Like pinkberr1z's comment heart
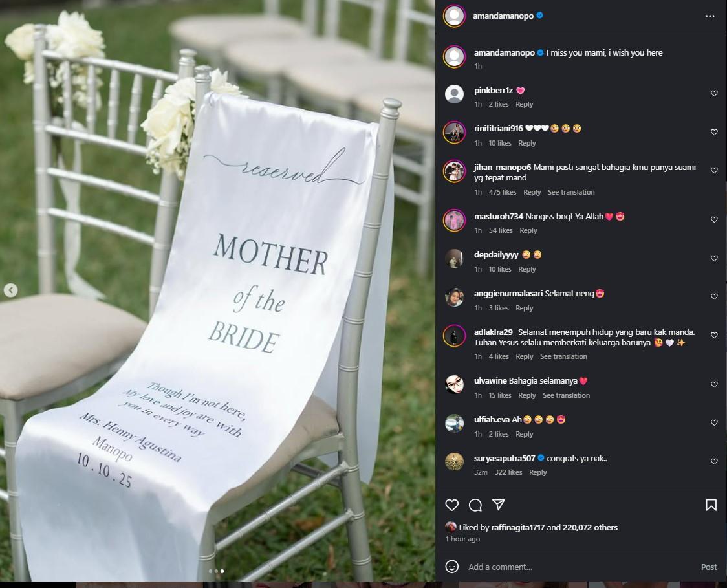727x588 pixels. tap(714, 94)
